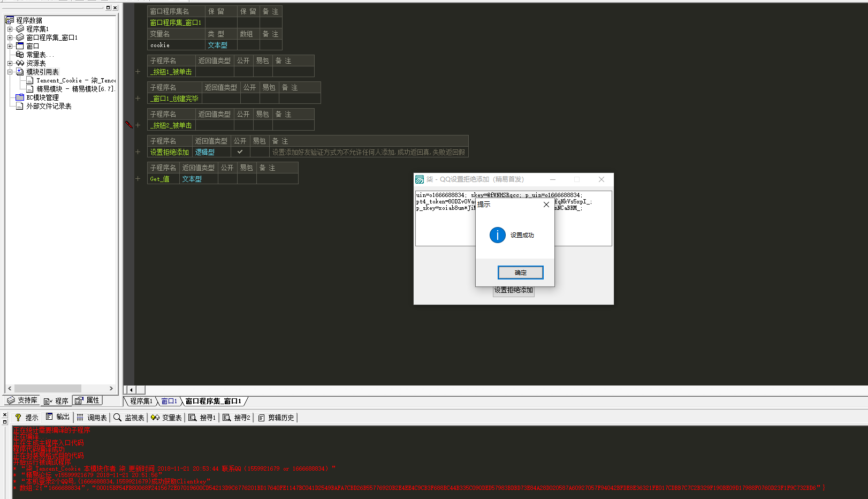Switch to the 程序集1 editor tab

pyautogui.click(x=141, y=401)
